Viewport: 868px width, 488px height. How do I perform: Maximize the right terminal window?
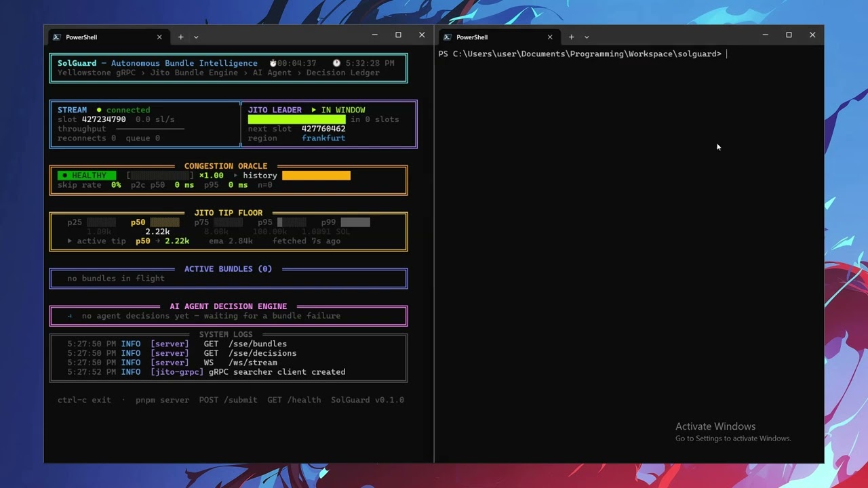point(789,35)
